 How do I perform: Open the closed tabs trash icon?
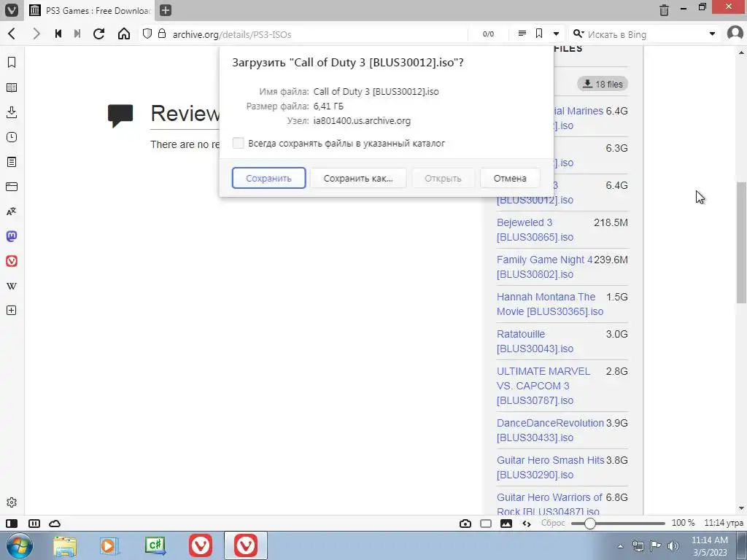pos(664,10)
